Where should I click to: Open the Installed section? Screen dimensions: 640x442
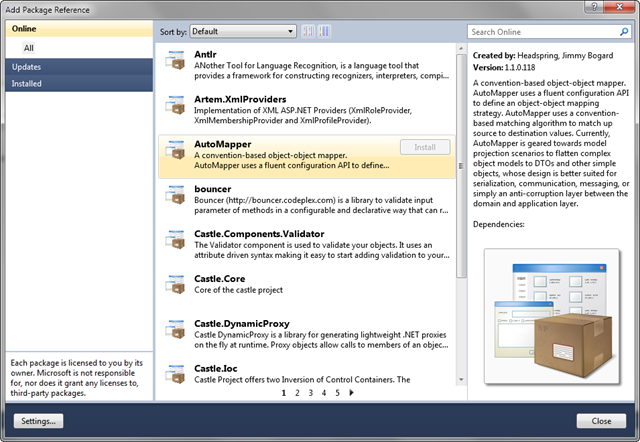pyautogui.click(x=79, y=83)
